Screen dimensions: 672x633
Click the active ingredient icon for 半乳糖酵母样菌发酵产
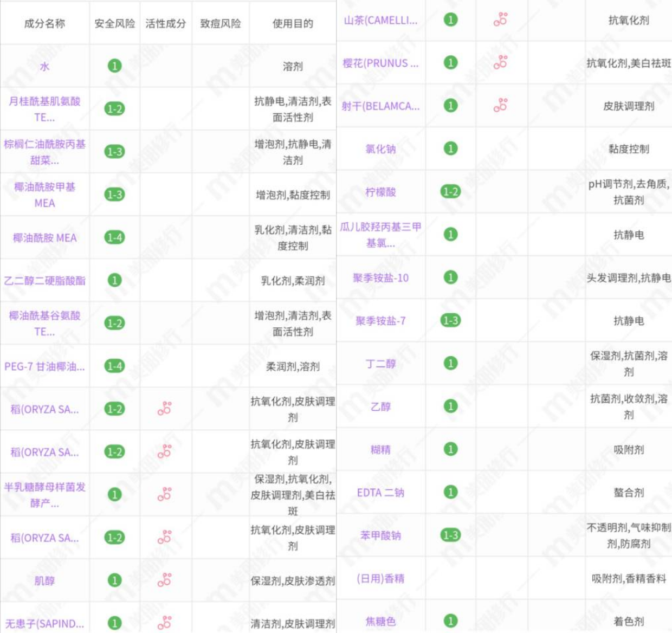click(x=166, y=494)
